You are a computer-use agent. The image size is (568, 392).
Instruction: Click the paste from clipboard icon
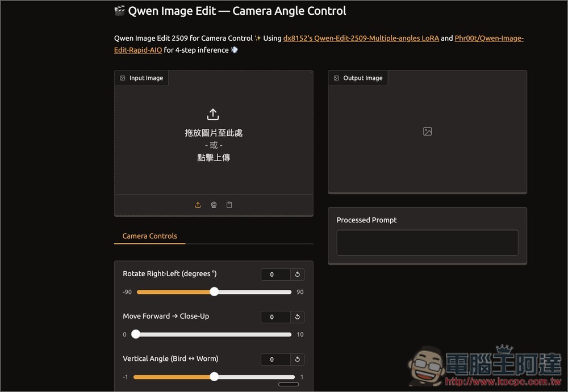coord(229,205)
